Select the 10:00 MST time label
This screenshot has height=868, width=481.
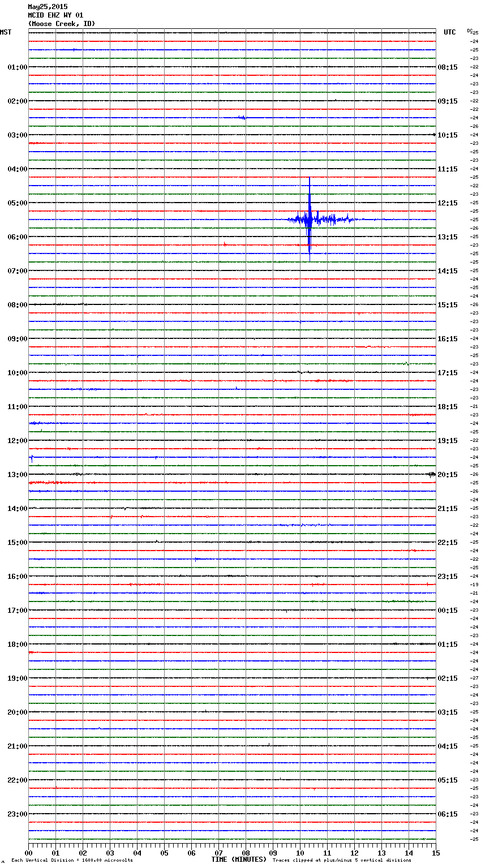[18, 373]
